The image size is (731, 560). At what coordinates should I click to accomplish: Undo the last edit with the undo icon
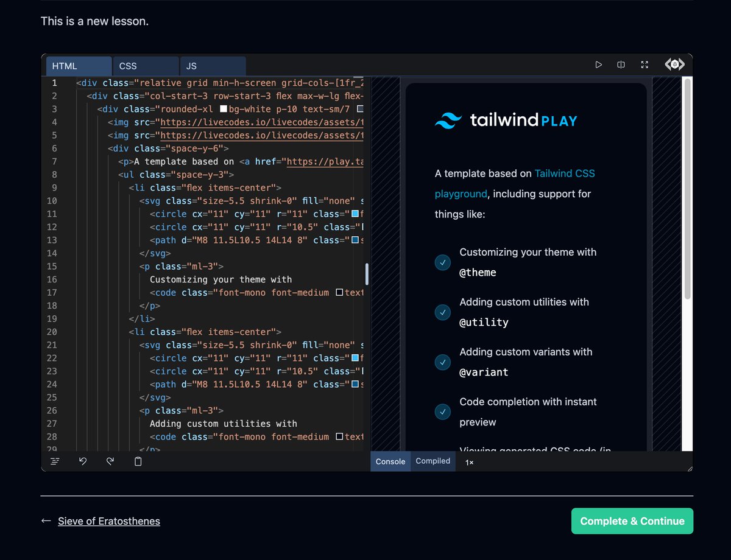[83, 461]
